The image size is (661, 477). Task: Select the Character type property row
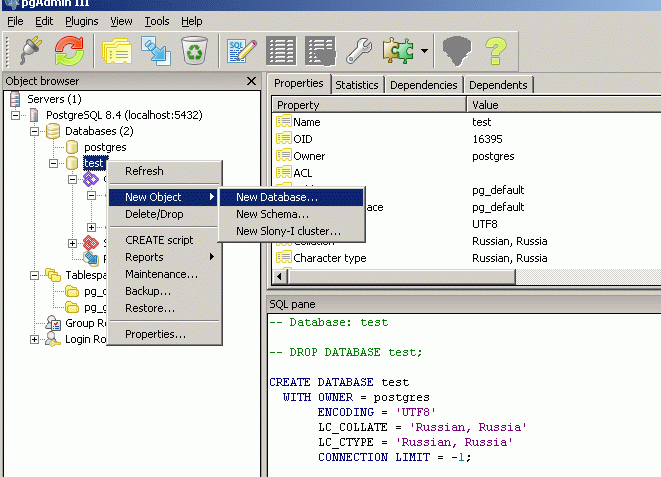pyautogui.click(x=467, y=258)
